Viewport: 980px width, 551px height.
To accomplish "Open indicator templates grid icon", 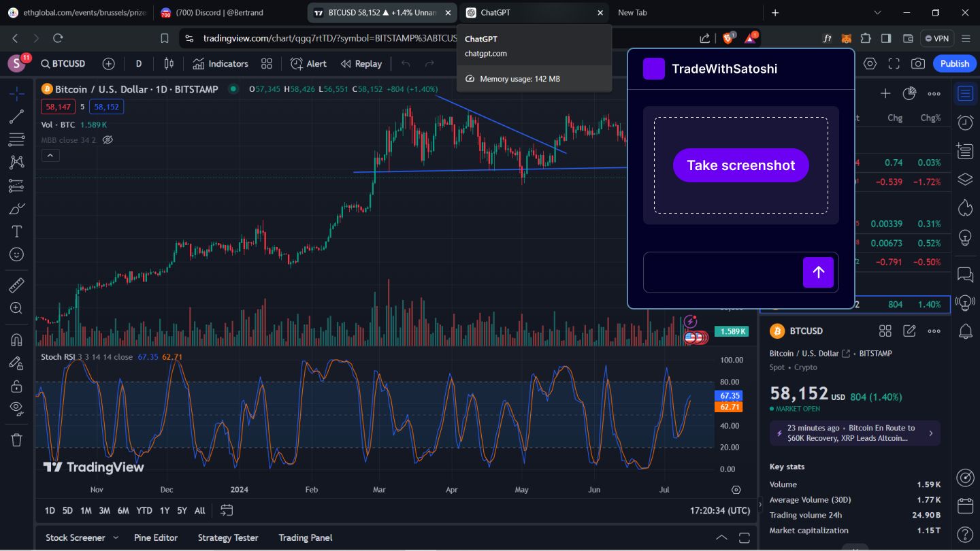I will pyautogui.click(x=267, y=63).
